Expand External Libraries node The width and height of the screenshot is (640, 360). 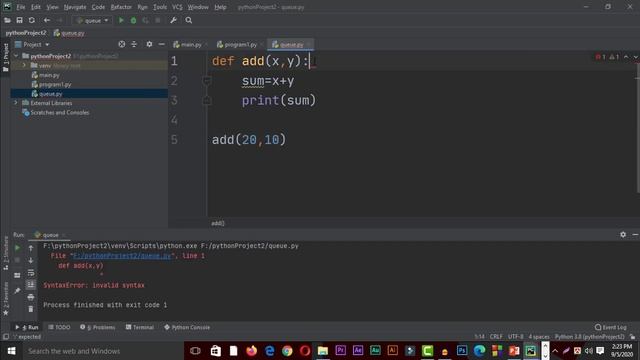click(16, 103)
